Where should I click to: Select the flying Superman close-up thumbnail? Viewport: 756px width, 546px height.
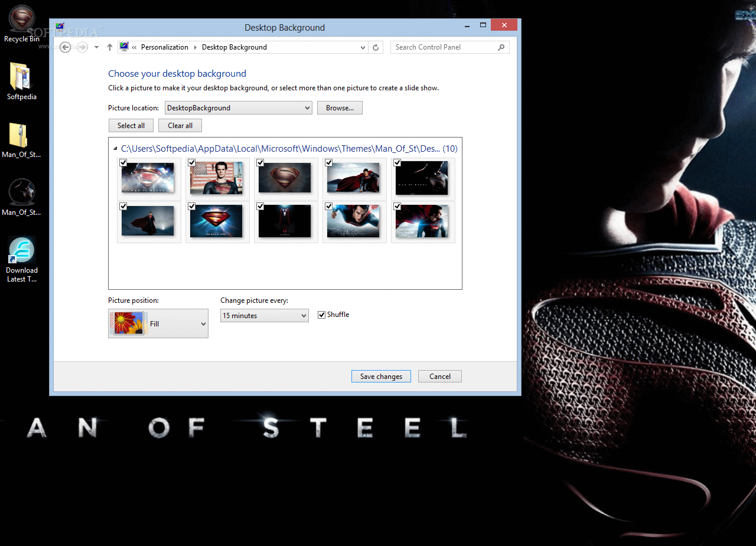(x=353, y=221)
